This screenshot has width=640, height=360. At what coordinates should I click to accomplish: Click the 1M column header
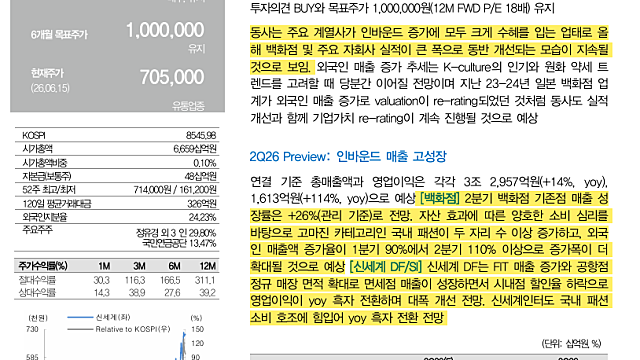click(x=104, y=266)
